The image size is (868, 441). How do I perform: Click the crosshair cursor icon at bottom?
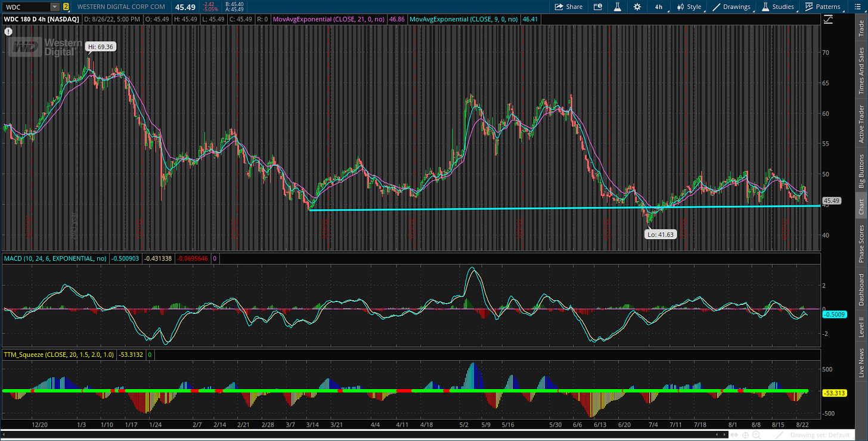[746, 435]
